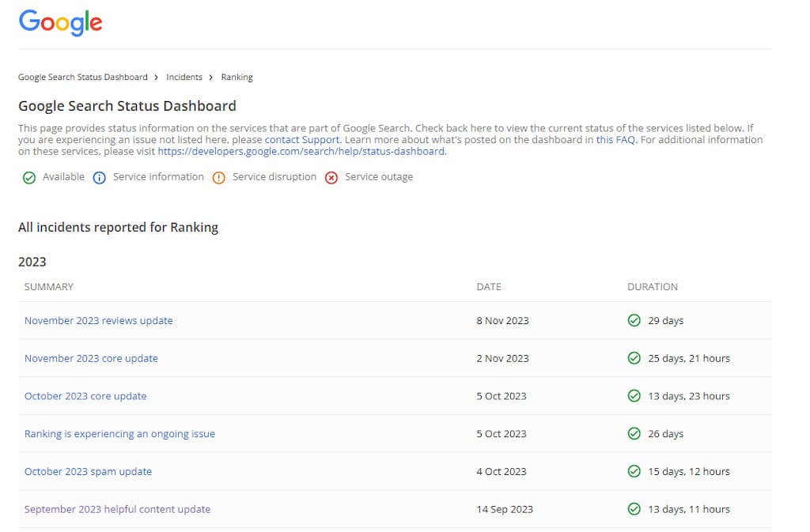Click green checkmark next to 13 days, 11 hours

tap(634, 510)
